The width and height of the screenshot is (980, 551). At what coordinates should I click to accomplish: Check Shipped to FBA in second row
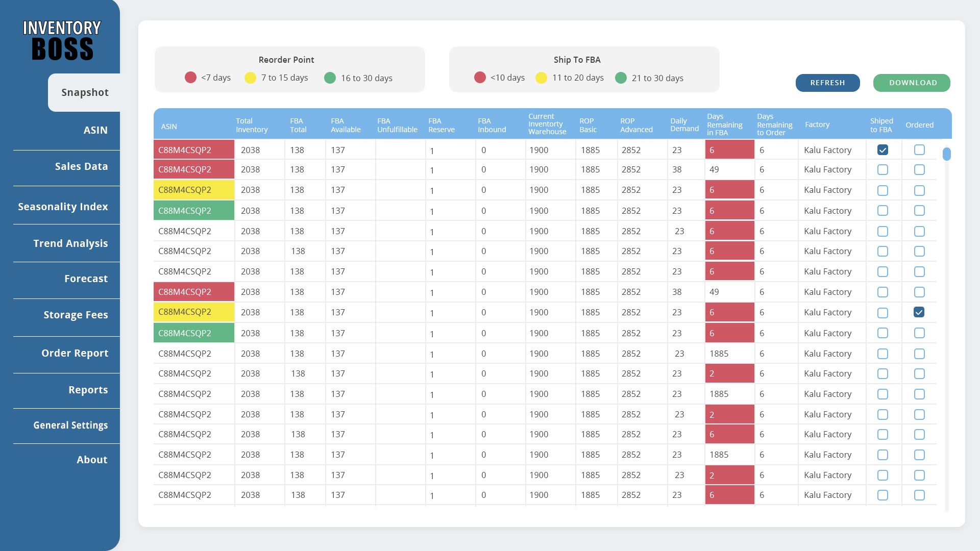click(x=883, y=169)
